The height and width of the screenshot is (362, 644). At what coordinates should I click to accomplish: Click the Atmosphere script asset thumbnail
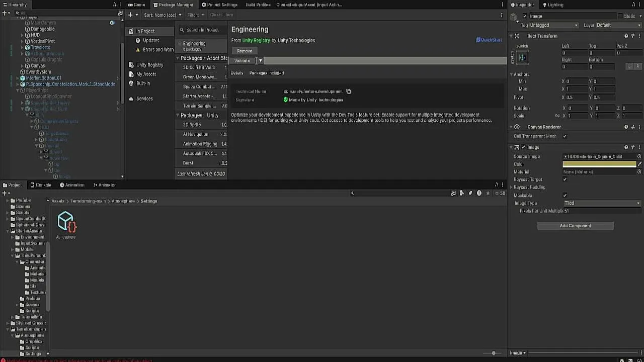pyautogui.click(x=66, y=222)
